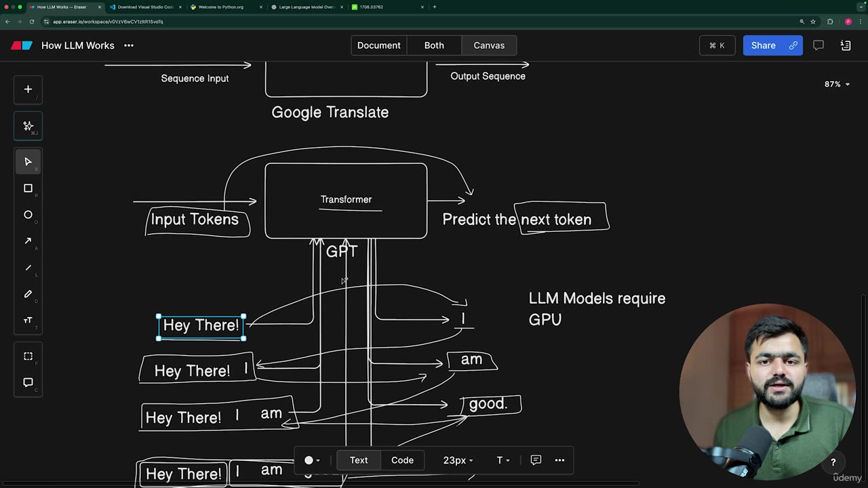This screenshot has width=868, height=488.
Task: Select the Rectangle shape tool
Action: 28,188
